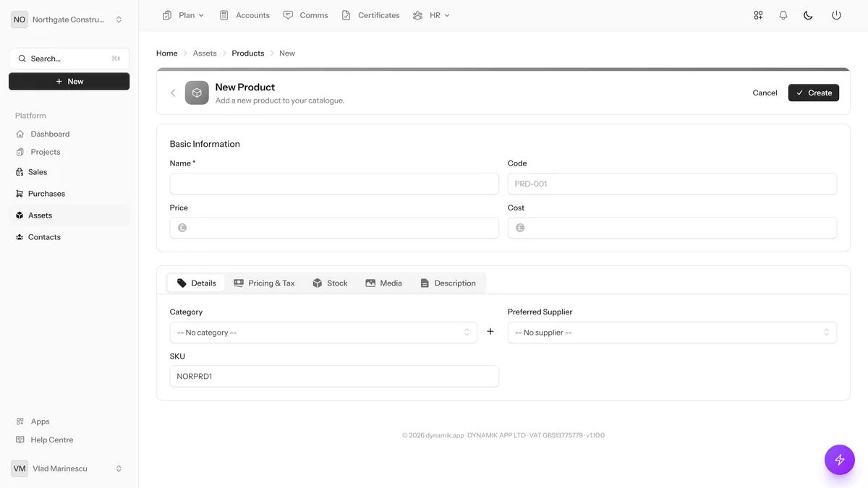Click the SKU field NORPRD1
The image size is (868, 488).
[x=334, y=376]
